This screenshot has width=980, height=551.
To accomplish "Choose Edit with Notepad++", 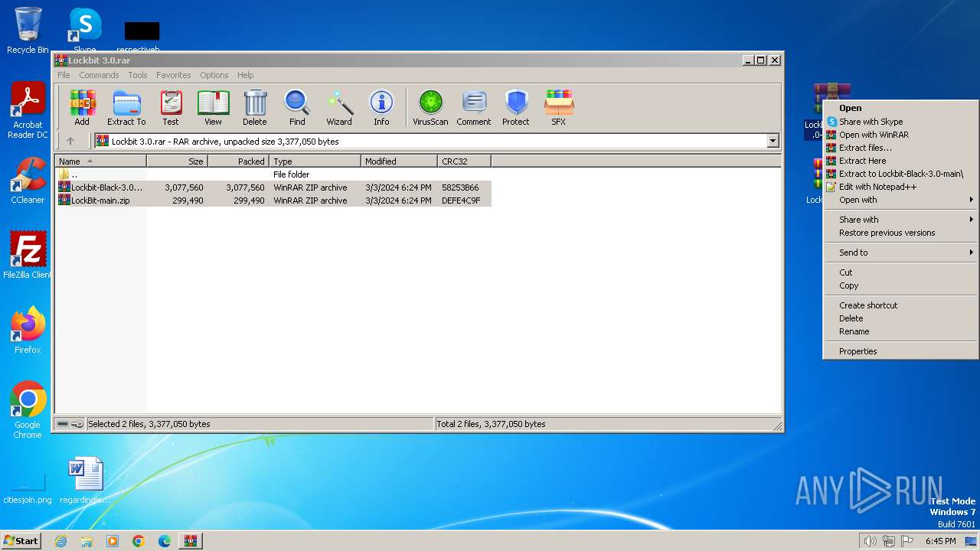I will (900, 187).
